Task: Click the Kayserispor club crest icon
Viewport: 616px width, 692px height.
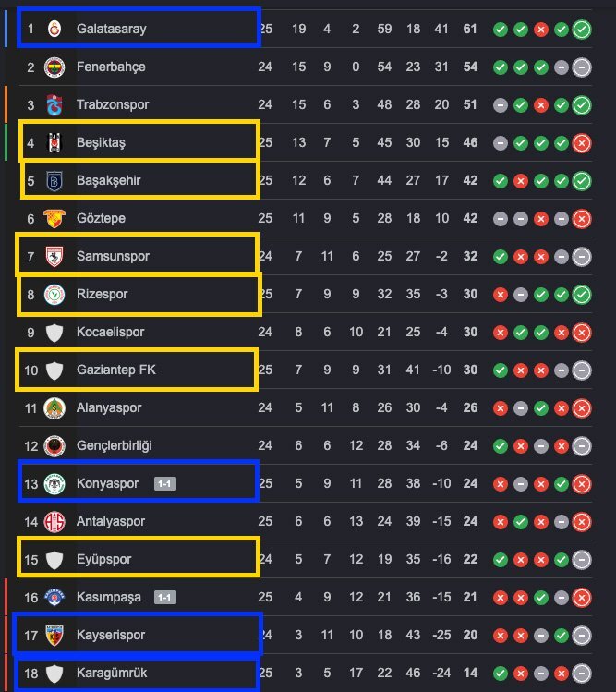Action: [55, 635]
